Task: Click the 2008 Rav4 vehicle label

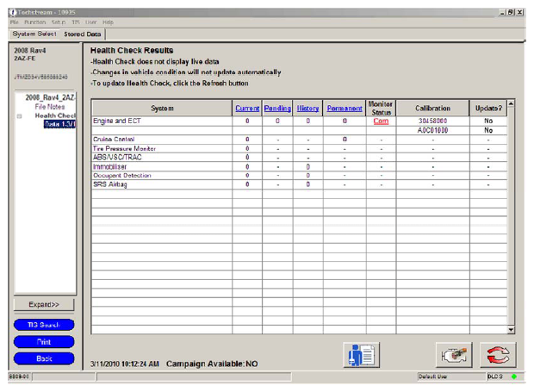Action: point(30,51)
